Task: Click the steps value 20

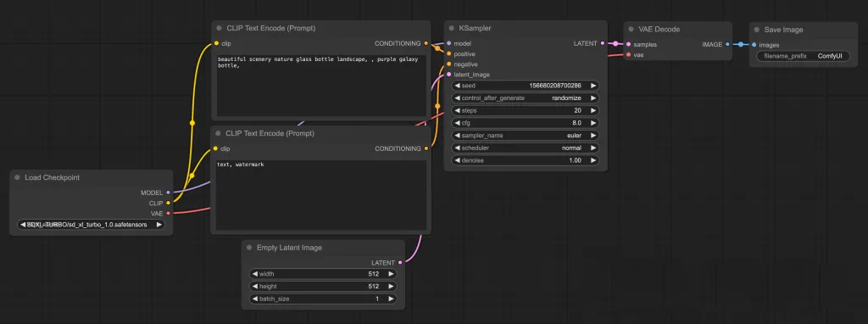Action: (x=577, y=110)
